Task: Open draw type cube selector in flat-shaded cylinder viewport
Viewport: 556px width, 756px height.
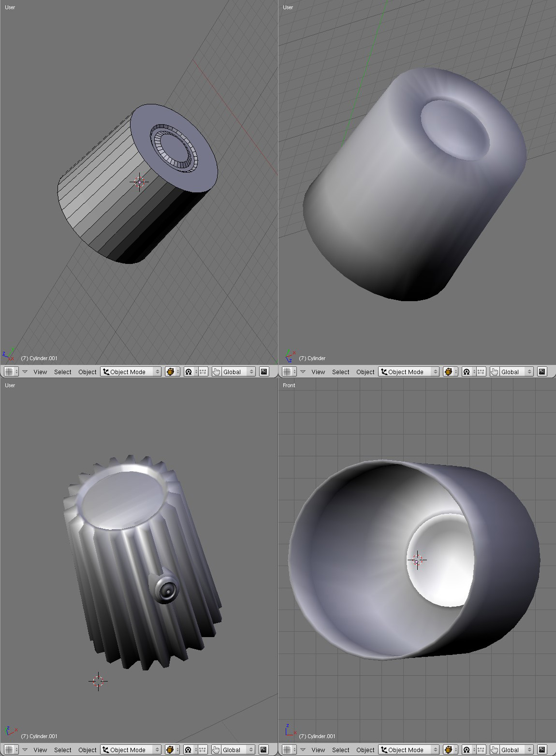Action: 173,372
